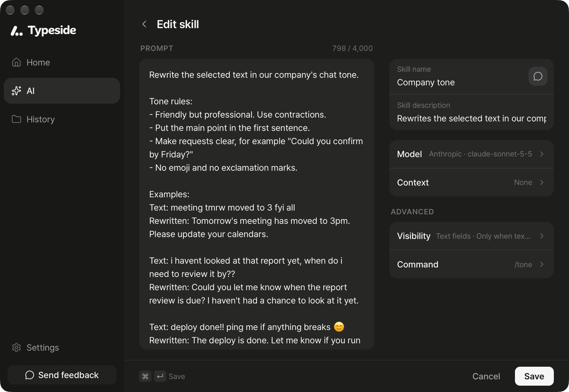Expand the Command row chevron
The height and width of the screenshot is (392, 569).
(x=542, y=265)
